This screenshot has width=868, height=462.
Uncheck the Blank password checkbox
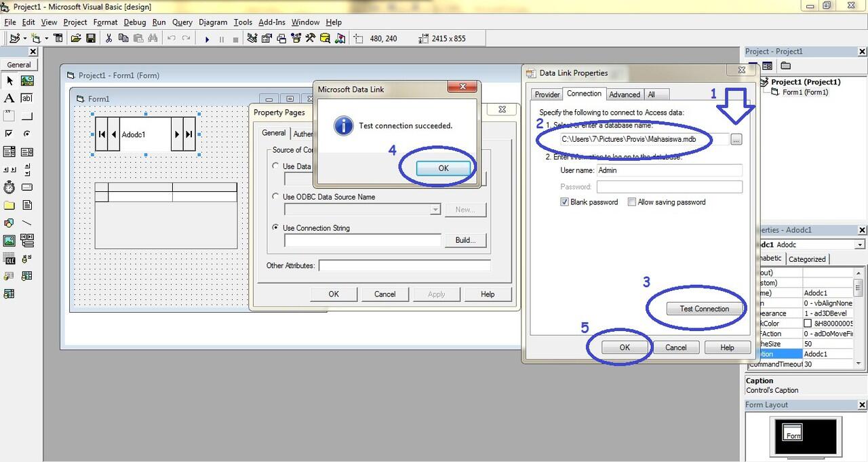(564, 202)
